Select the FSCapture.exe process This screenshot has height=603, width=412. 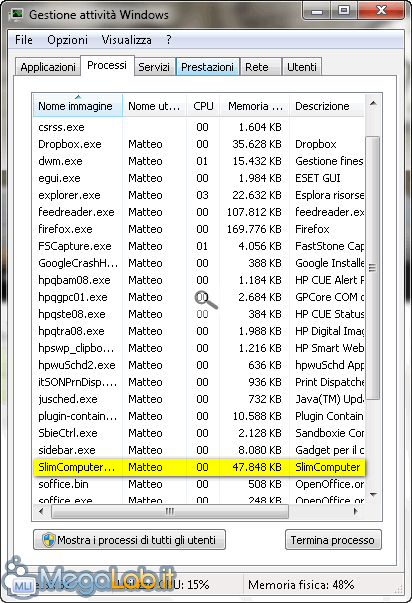click(x=199, y=246)
